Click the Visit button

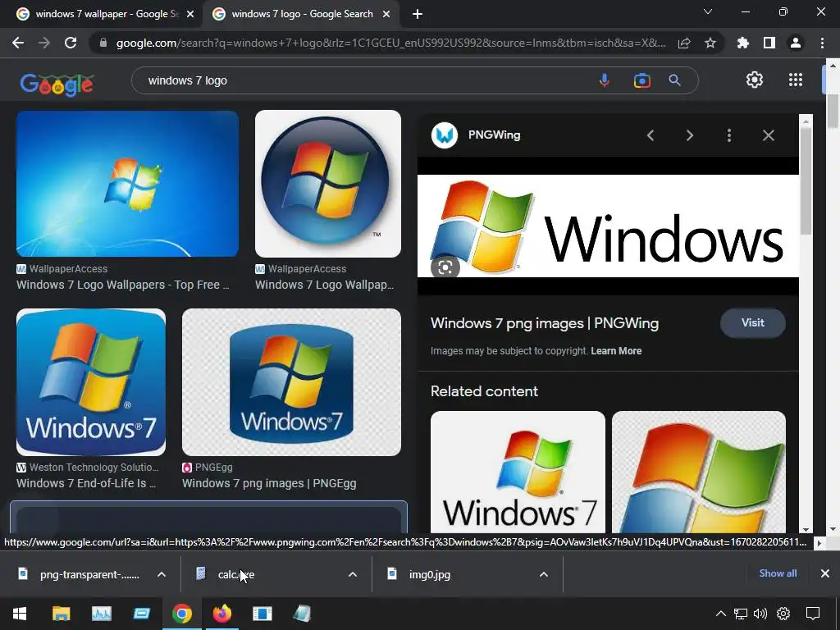[753, 323]
